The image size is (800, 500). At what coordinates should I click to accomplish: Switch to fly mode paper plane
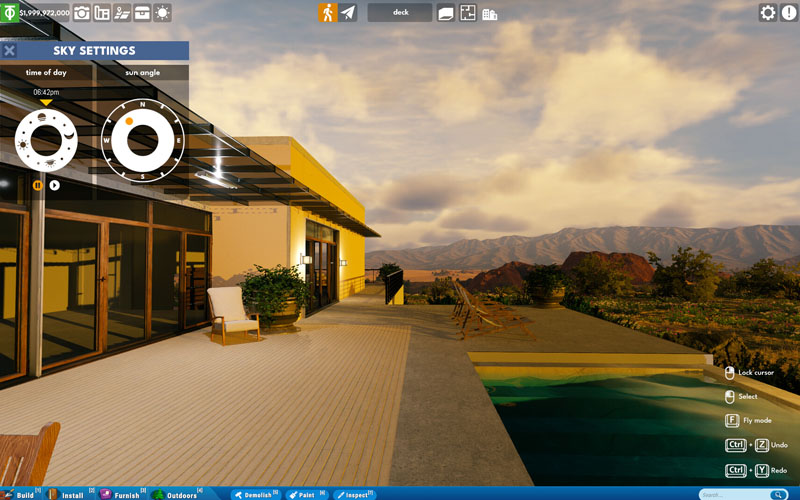[x=348, y=13]
